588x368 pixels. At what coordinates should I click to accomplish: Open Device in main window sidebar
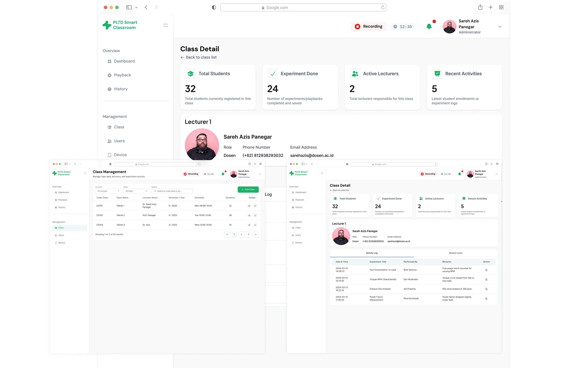(120, 155)
